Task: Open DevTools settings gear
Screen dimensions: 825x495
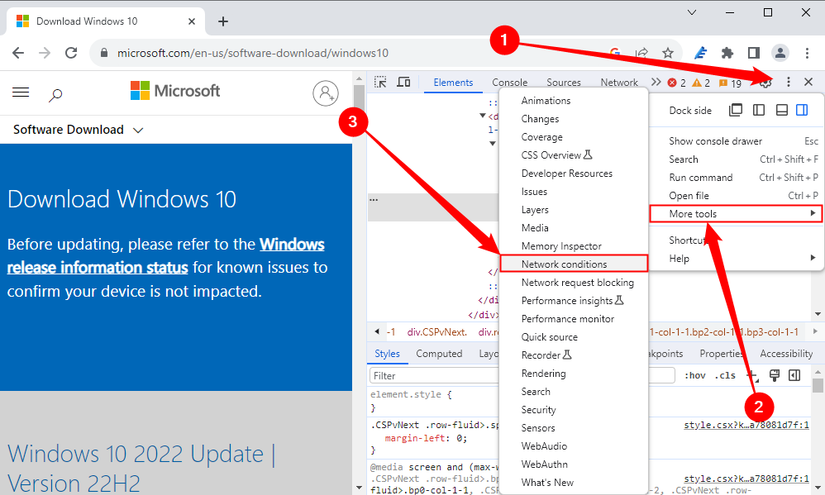Action: pos(766,83)
